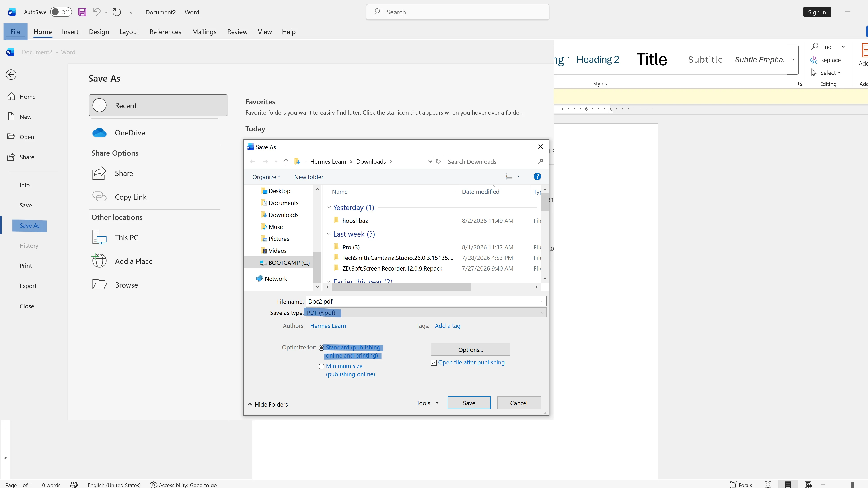Click the Copy Link chain icon
This screenshot has height=488, width=868.
[99, 196]
